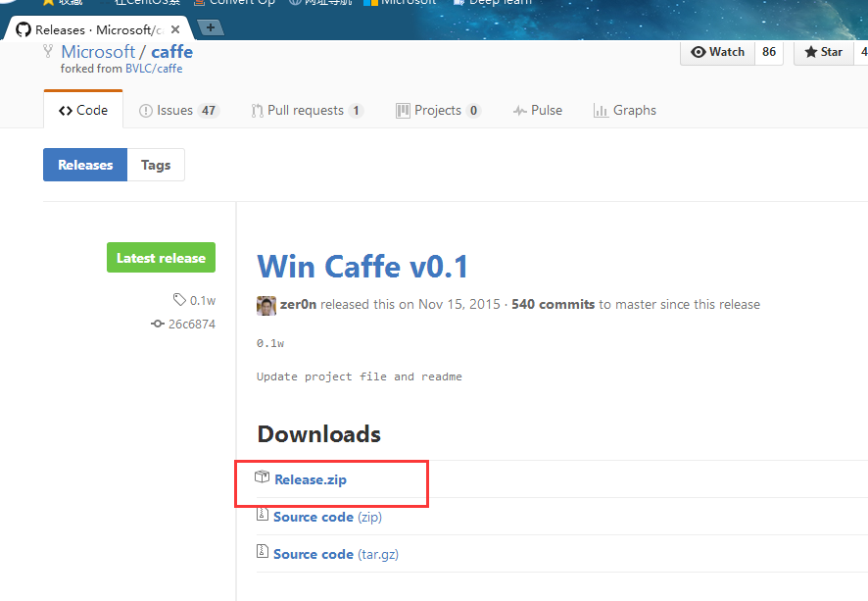Click the tar.gz file archive icon
This screenshot has width=868, height=601.
coord(263,551)
